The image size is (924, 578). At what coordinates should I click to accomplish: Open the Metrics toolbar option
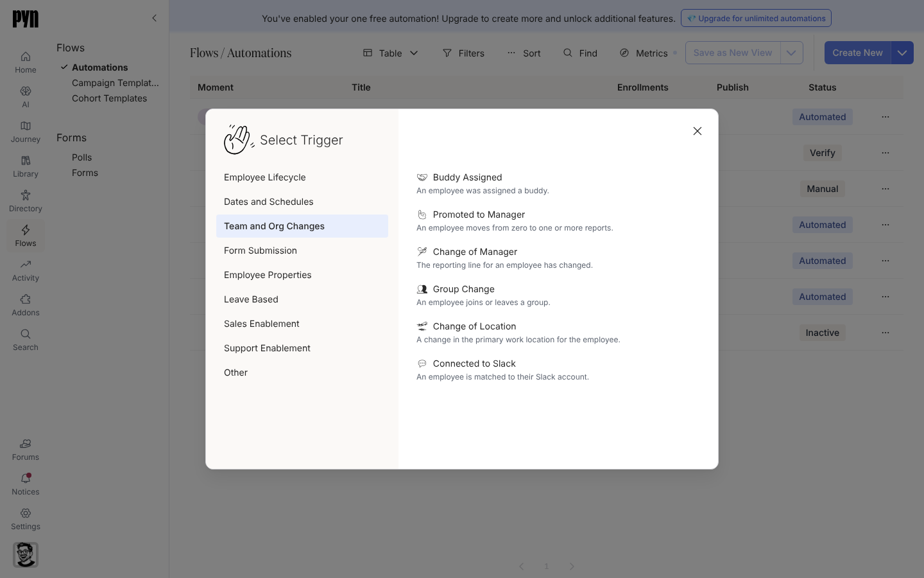644,53
